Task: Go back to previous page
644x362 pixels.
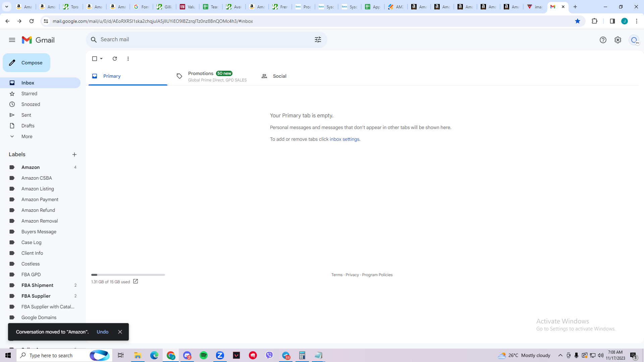Action: pyautogui.click(x=7, y=21)
